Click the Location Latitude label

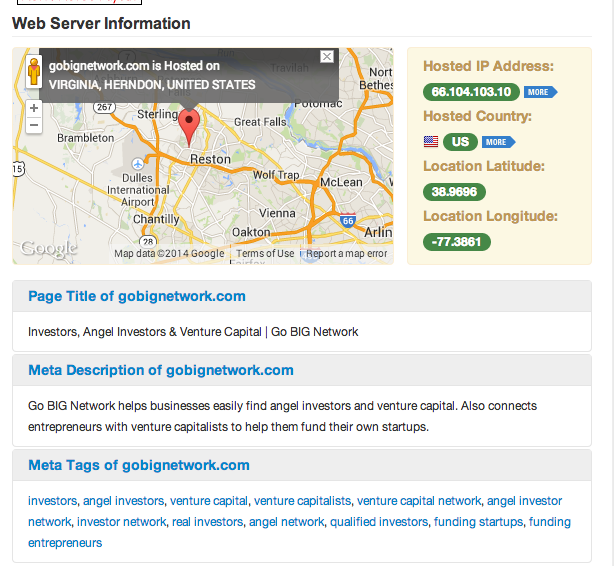(x=484, y=166)
